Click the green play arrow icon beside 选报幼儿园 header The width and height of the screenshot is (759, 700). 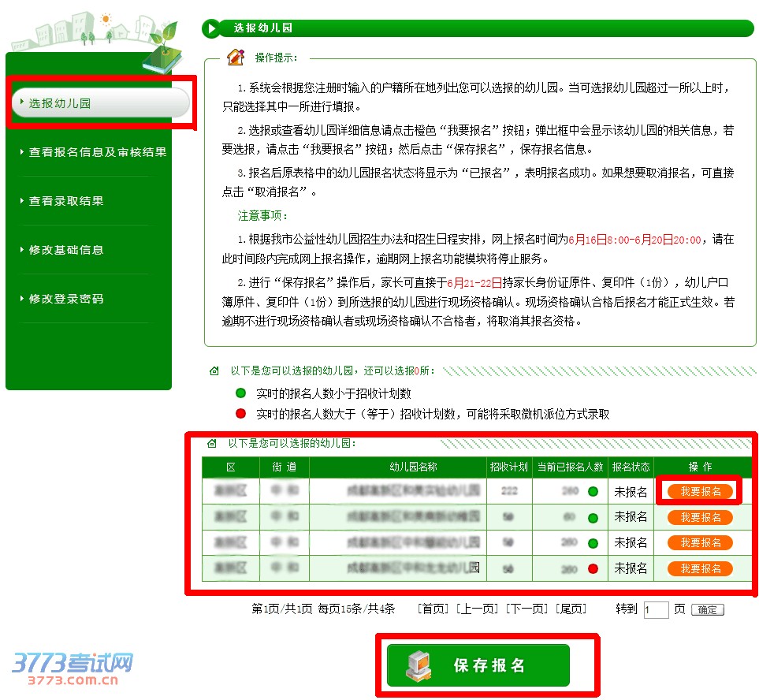coord(211,28)
